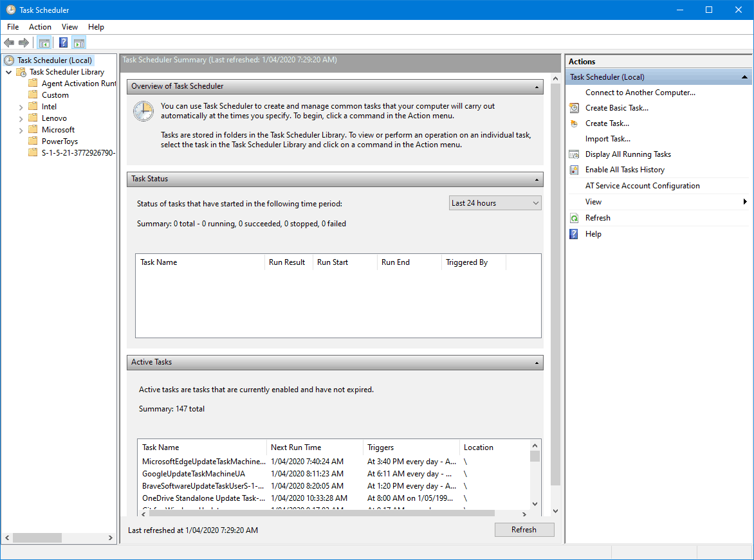The width and height of the screenshot is (754, 560).
Task: Select the OneDrive Standalone Update Task row
Action: pos(204,498)
